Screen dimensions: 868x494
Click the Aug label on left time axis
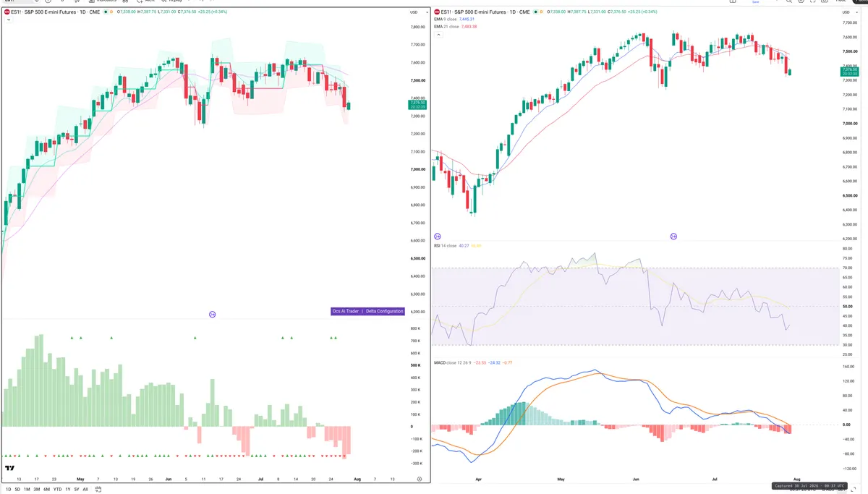pyautogui.click(x=356, y=479)
